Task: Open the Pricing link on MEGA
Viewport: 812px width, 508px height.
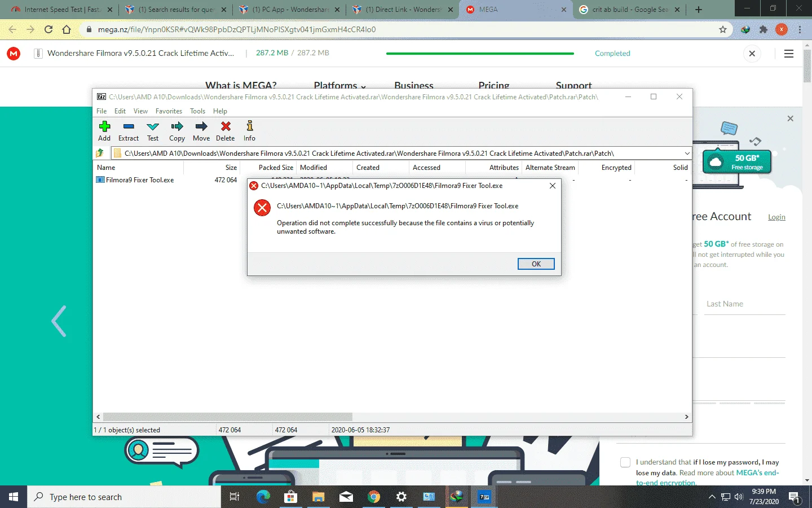Action: 494,86
